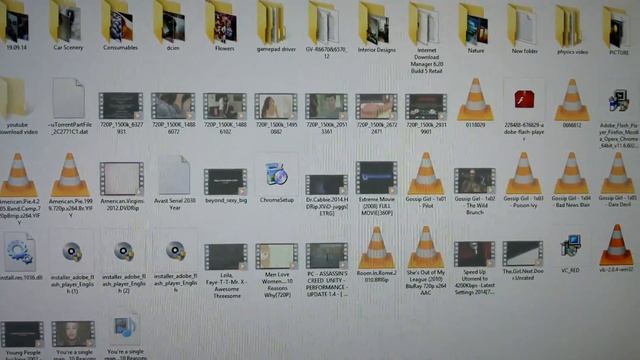
Task: Open the GV-R6670&6570_12 folder
Action: (x=324, y=23)
